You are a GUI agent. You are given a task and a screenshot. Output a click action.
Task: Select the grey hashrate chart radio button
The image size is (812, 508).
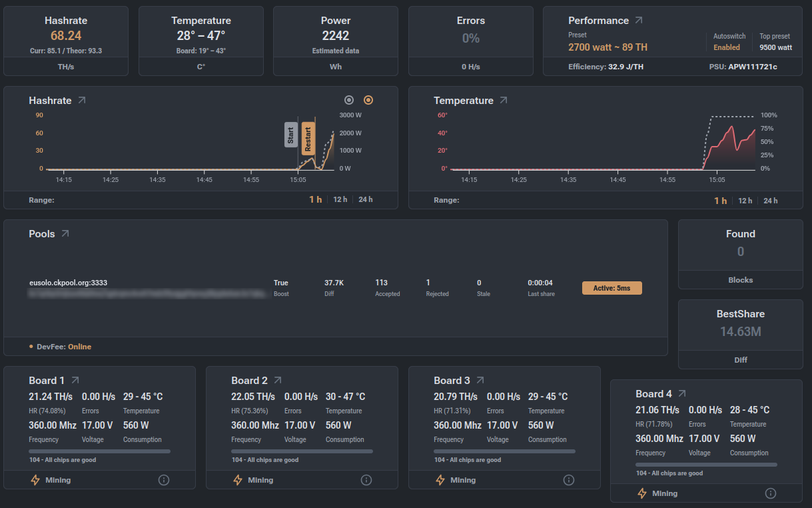(349, 100)
